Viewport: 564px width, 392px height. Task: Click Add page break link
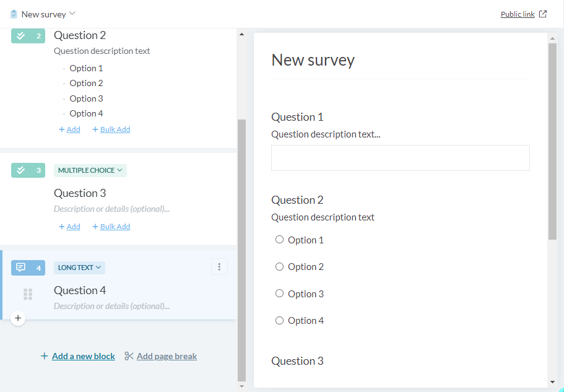tap(167, 356)
